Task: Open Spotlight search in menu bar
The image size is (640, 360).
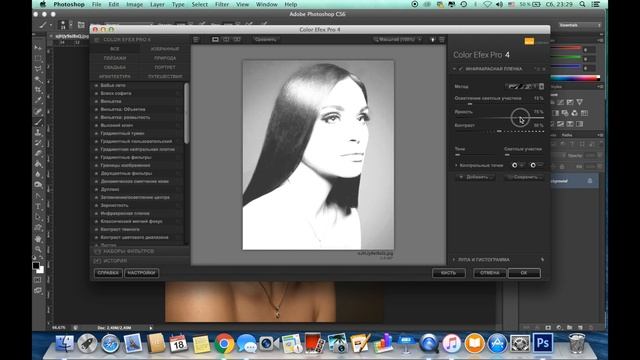Action: coord(582,4)
